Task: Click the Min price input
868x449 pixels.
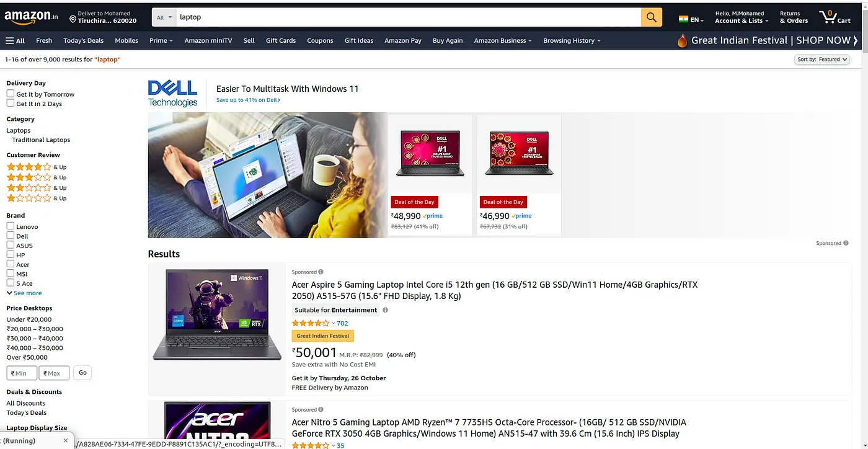Action: [22, 373]
